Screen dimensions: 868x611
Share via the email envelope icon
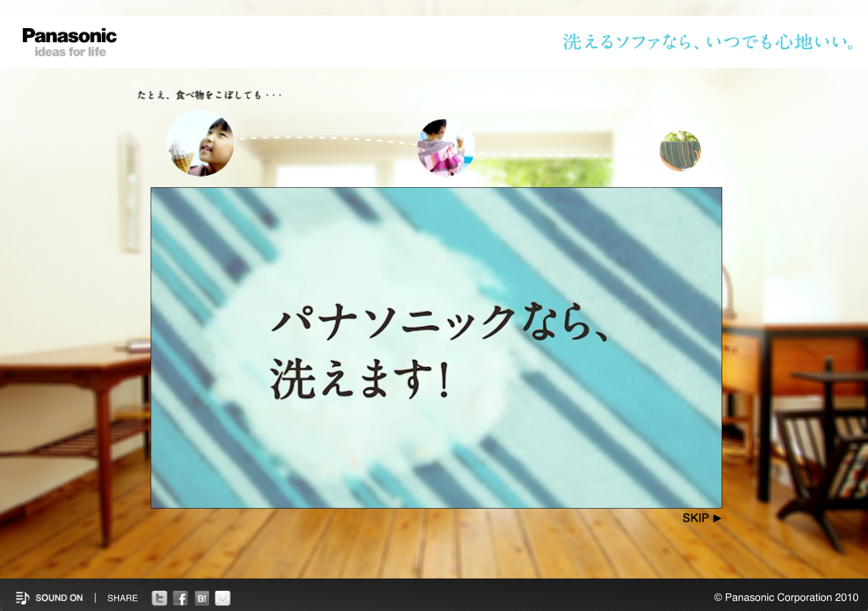(222, 598)
